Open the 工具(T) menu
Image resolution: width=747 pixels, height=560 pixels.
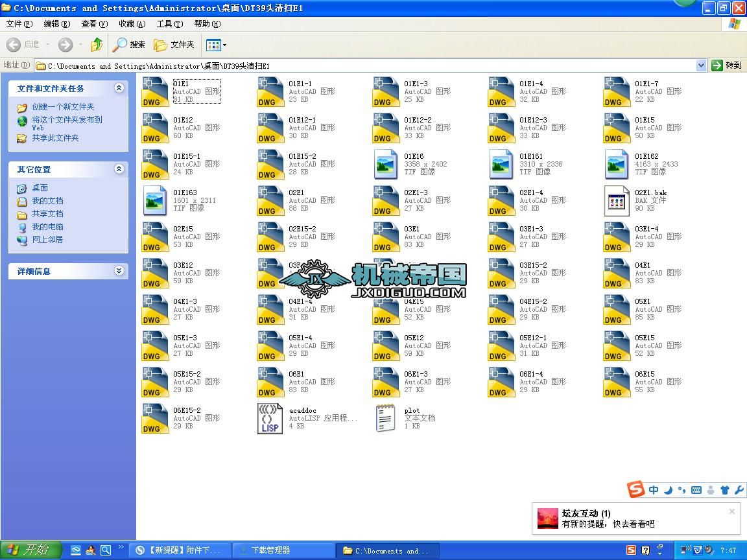[x=169, y=24]
